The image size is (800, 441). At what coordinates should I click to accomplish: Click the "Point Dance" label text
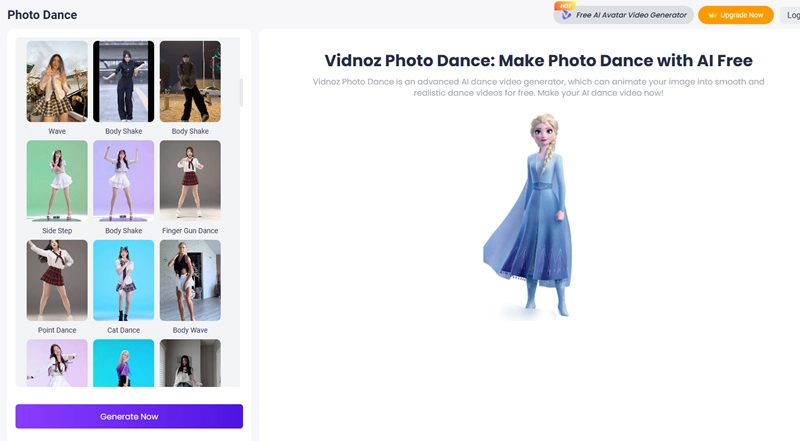tap(57, 330)
